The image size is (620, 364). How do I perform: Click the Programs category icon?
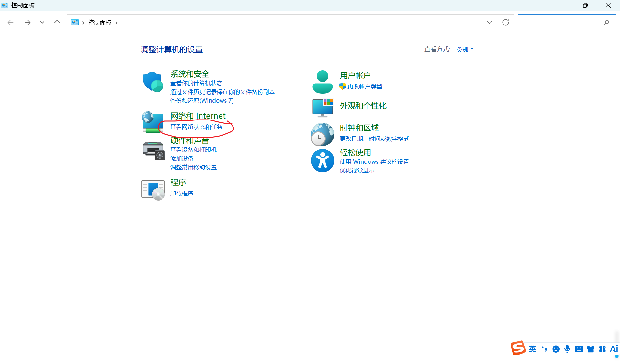(153, 190)
